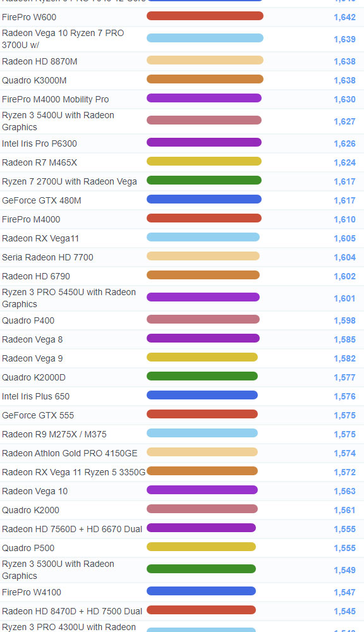Click the light blue Radeon RX Vega11 bar
364x632 pixels.
coord(203,238)
